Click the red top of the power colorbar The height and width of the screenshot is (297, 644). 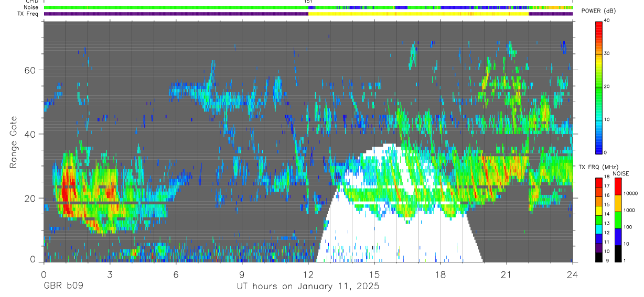(x=598, y=26)
